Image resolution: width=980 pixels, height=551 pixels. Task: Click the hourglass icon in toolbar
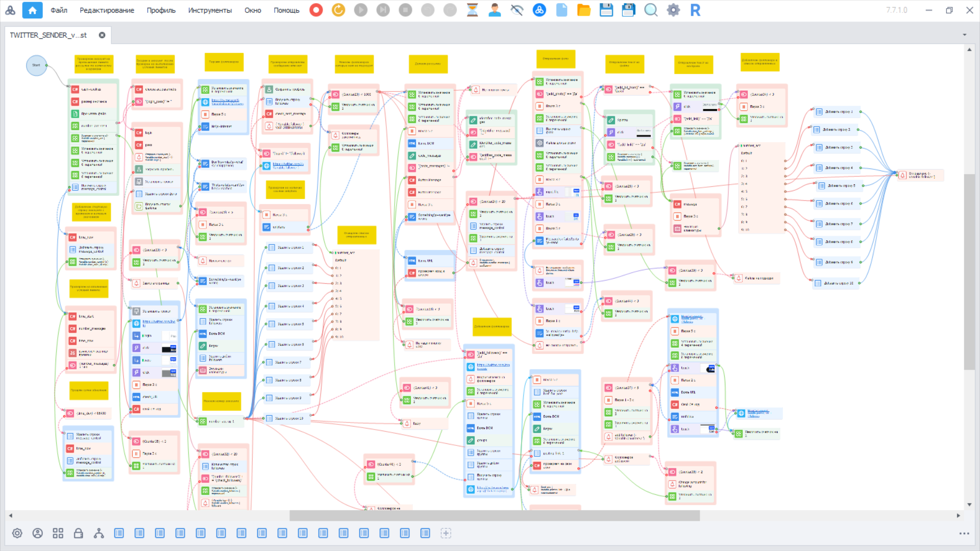point(472,10)
